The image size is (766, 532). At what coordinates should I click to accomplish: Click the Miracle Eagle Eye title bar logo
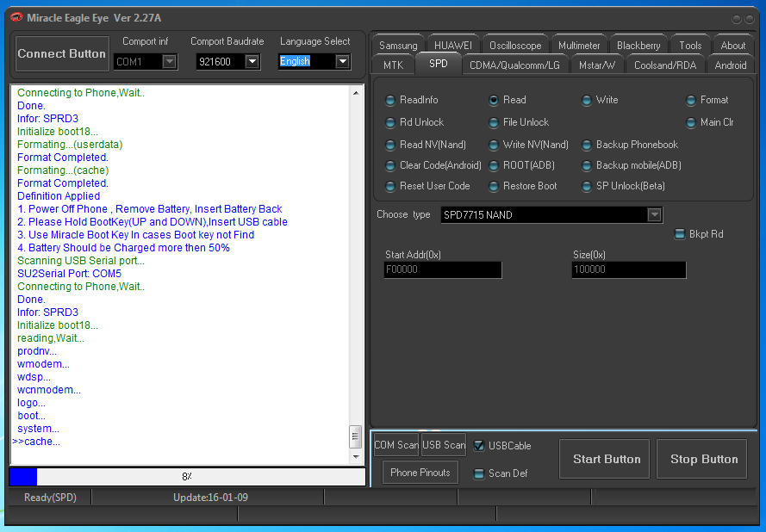[16, 17]
